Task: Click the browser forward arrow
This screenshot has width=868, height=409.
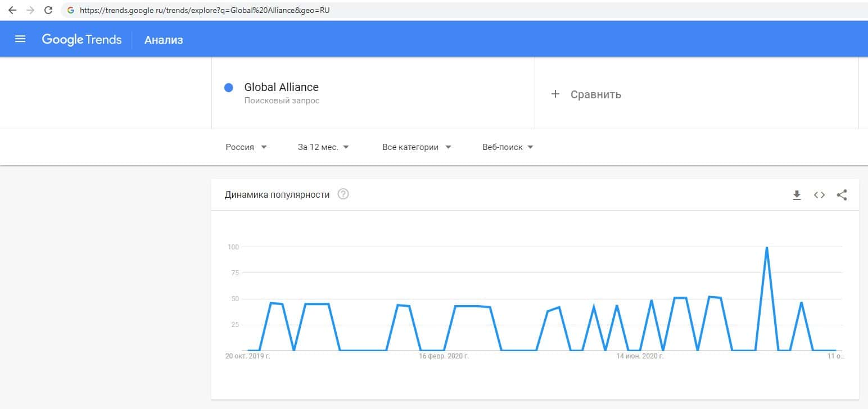Action: tap(30, 10)
